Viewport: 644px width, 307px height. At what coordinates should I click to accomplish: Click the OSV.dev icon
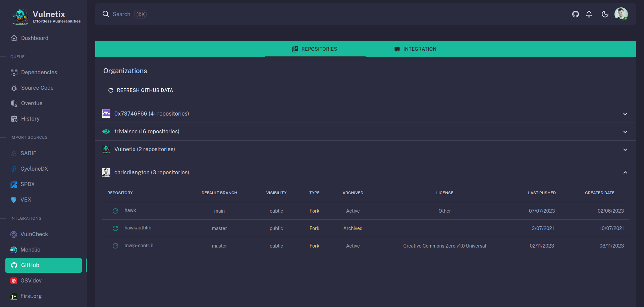[14, 281]
